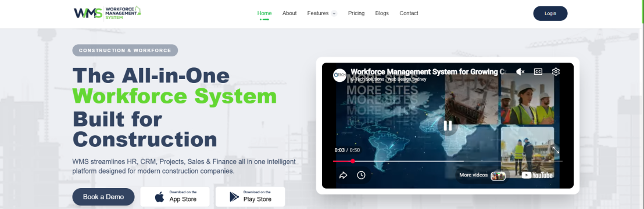The height and width of the screenshot is (209, 644).
Task: Click the Login button
Action: coord(550,13)
